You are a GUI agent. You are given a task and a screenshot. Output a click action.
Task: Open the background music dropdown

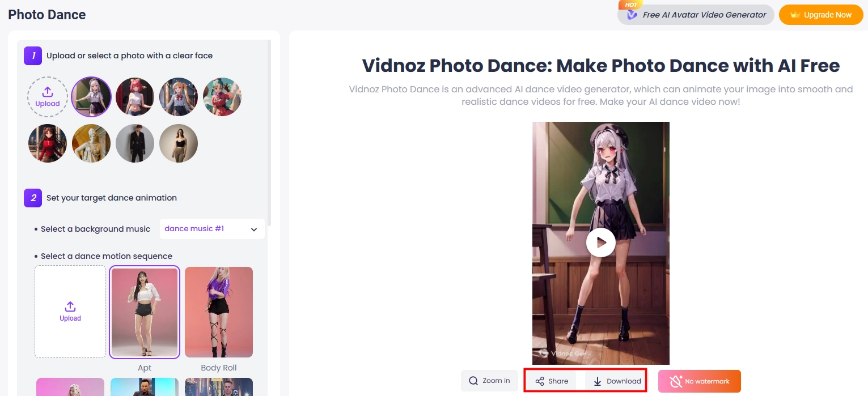211,228
